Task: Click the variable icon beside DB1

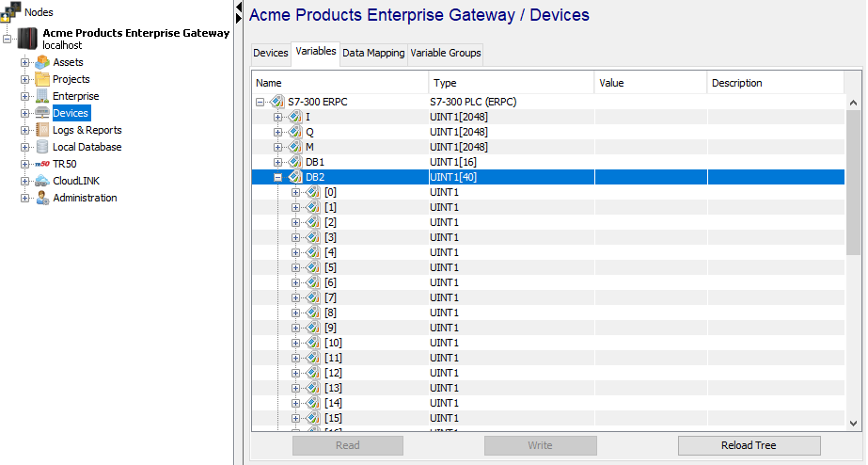Action: [295, 162]
